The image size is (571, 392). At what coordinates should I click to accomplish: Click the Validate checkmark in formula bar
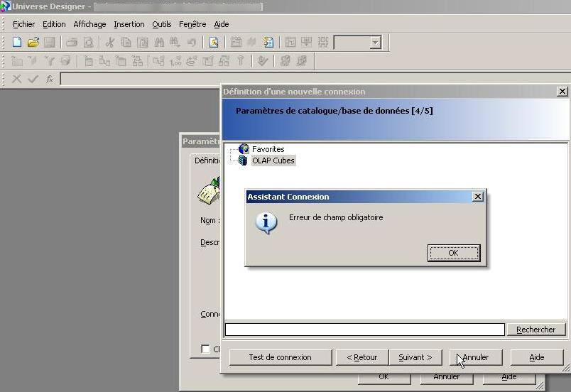point(33,79)
